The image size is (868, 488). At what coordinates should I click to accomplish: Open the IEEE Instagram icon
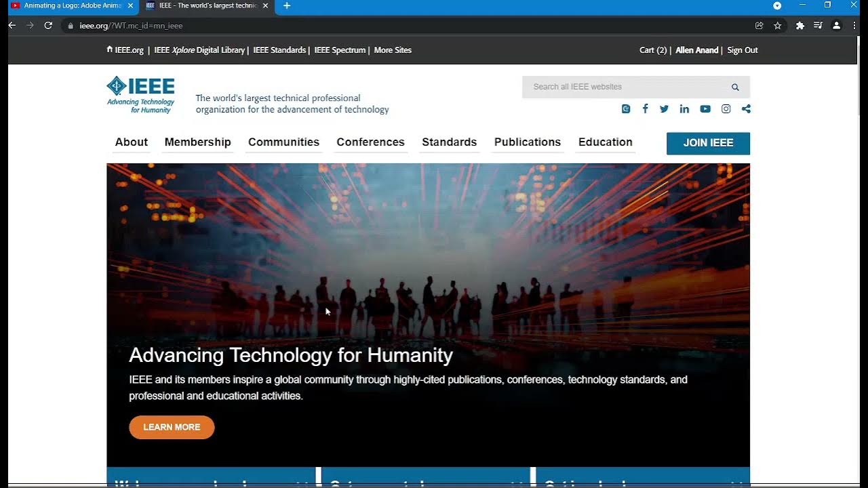pos(726,108)
